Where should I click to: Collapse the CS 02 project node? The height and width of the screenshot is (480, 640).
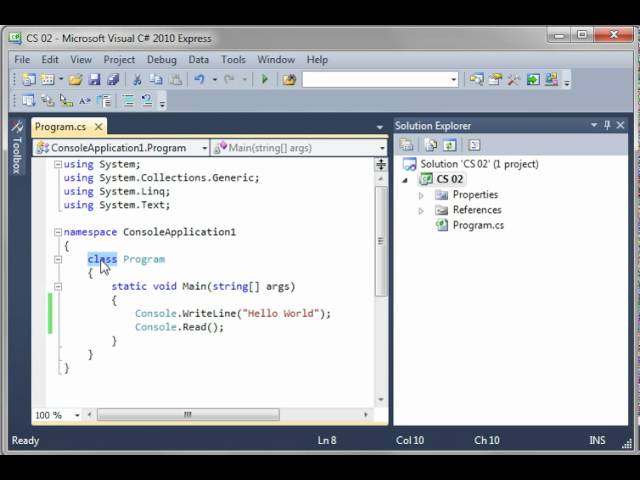click(405, 180)
